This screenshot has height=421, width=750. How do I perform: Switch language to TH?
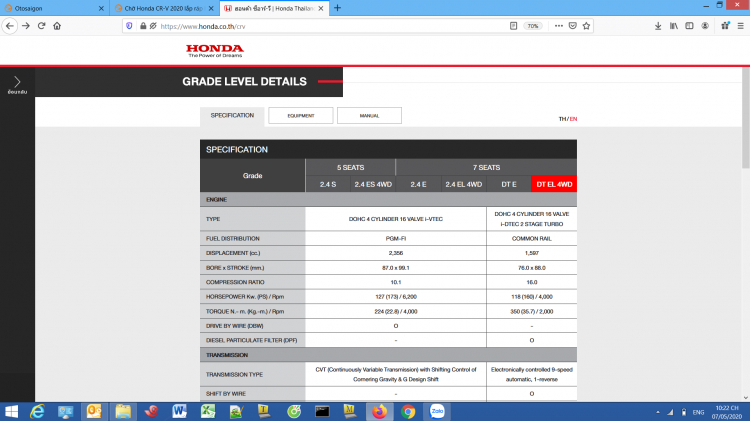pyautogui.click(x=562, y=119)
